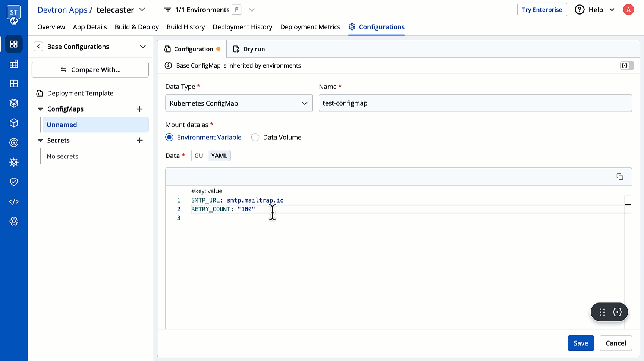Switch to the Dry run tab
Screen dimensions: 644x361
(249, 49)
